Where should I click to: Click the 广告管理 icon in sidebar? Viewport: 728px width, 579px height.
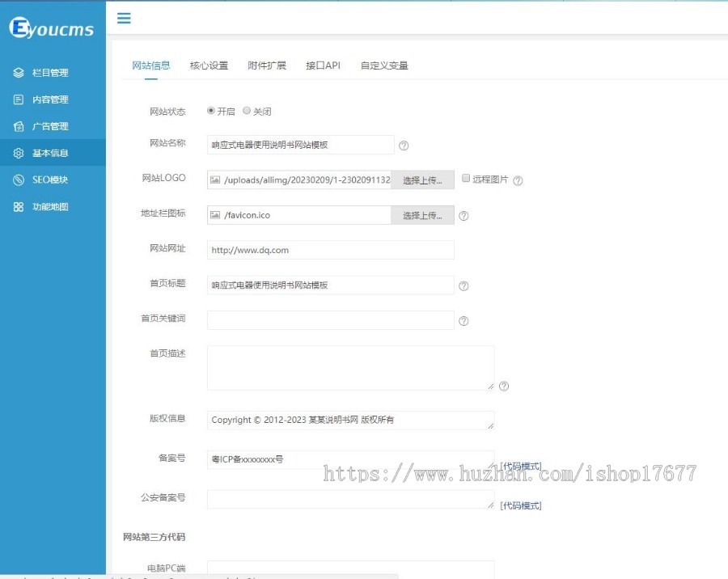coord(19,126)
